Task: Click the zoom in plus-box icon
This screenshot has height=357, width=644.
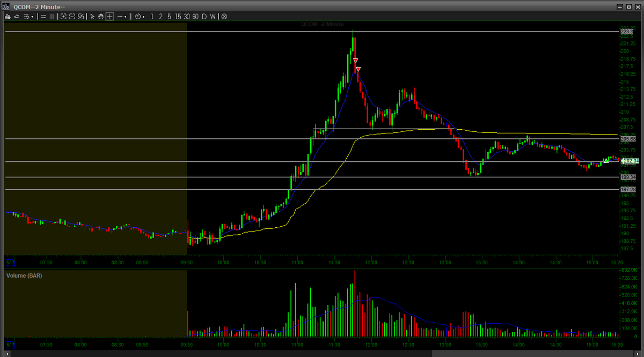Action: 63,17
